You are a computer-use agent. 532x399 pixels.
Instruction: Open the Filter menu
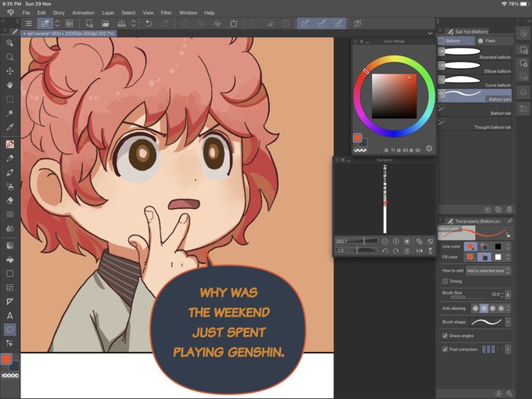pos(166,13)
